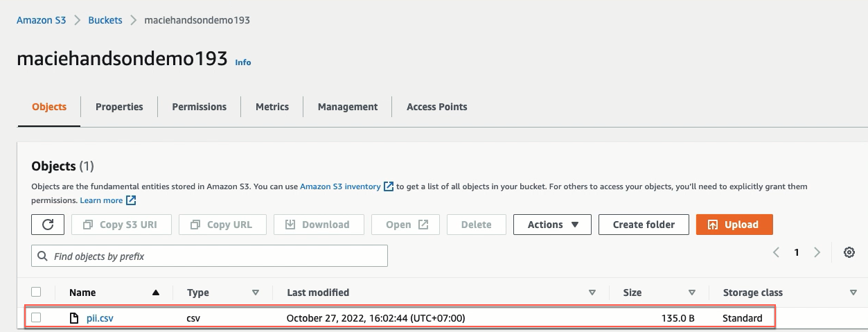This screenshot has width=868, height=332.
Task: Toggle the select-all objects checkbox
Action: (x=37, y=292)
